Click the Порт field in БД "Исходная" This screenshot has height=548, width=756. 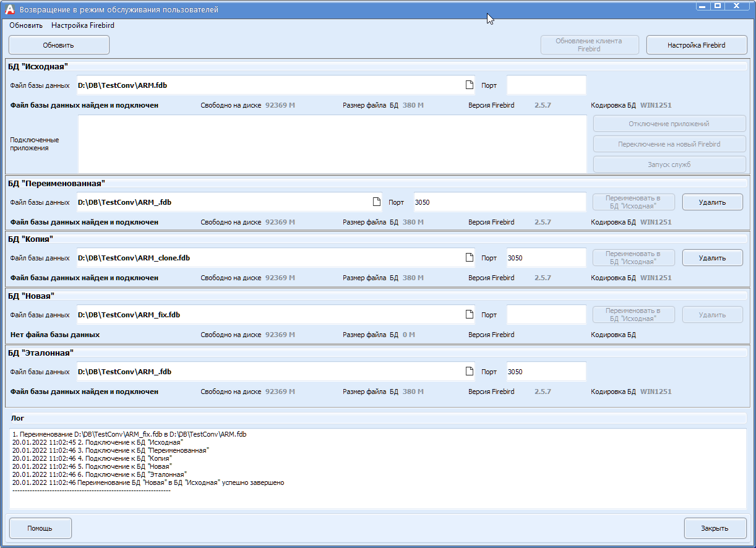546,85
